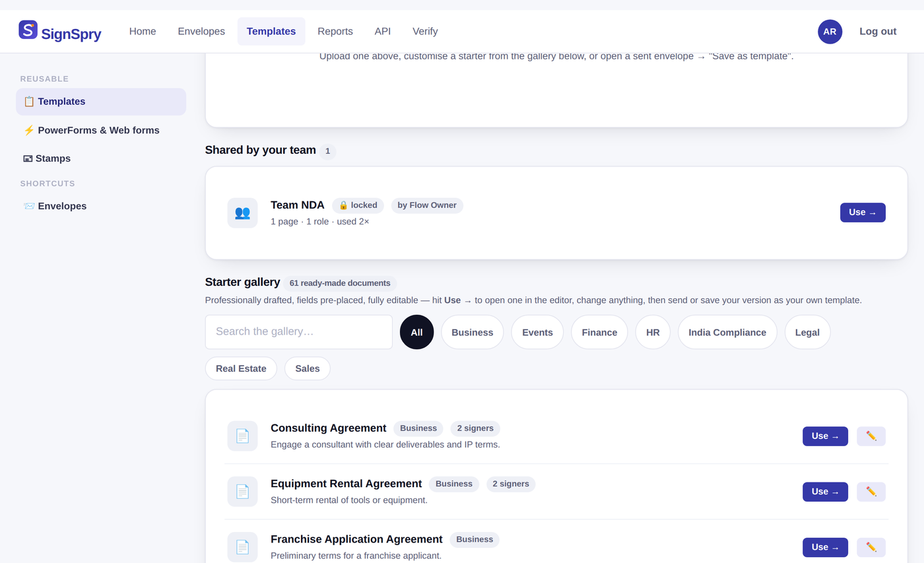Image resolution: width=924 pixels, height=563 pixels.
Task: Click the locked badge on Team NDA
Action: click(358, 205)
